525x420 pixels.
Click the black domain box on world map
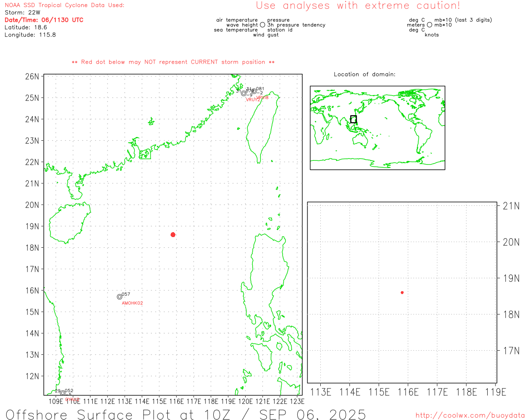click(x=354, y=119)
